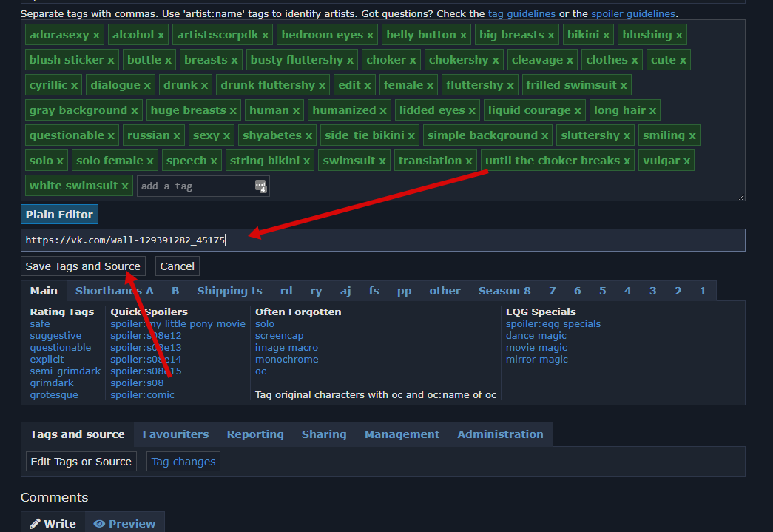Viewport: 773px width, 532px height.
Task: Add the "safe" rating tag link
Action: [41, 324]
